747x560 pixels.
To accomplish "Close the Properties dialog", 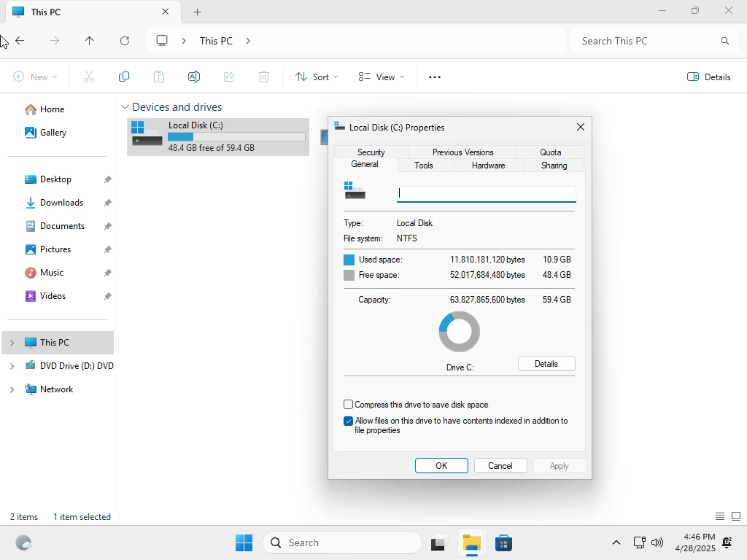I will point(580,127).
